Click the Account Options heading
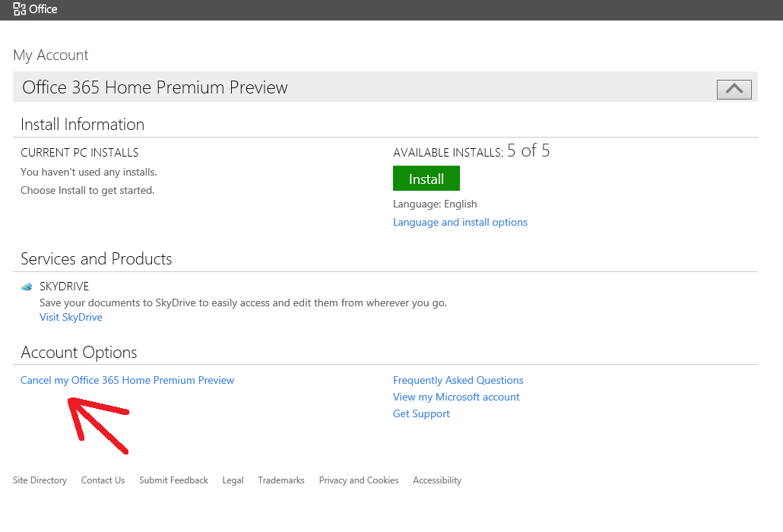Viewport: 783px width, 532px height. (79, 353)
